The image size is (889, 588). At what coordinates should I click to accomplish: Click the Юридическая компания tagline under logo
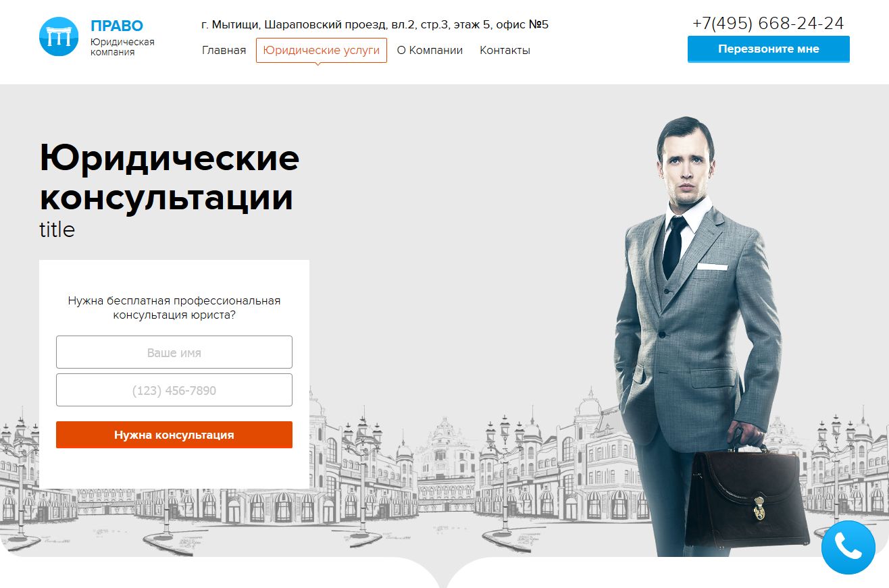(122, 47)
